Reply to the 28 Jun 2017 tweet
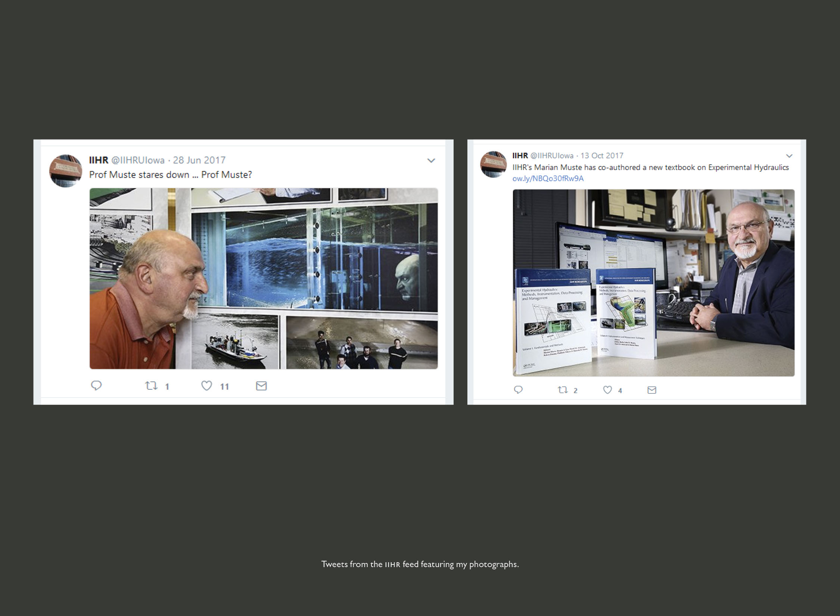This screenshot has width=840, height=616. (96, 385)
